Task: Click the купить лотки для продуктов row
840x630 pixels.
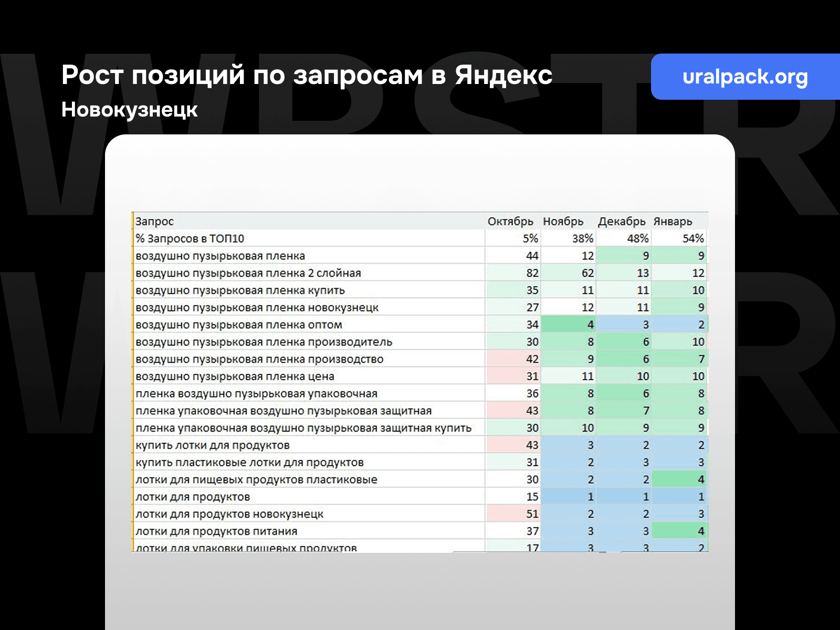Action: (213, 445)
